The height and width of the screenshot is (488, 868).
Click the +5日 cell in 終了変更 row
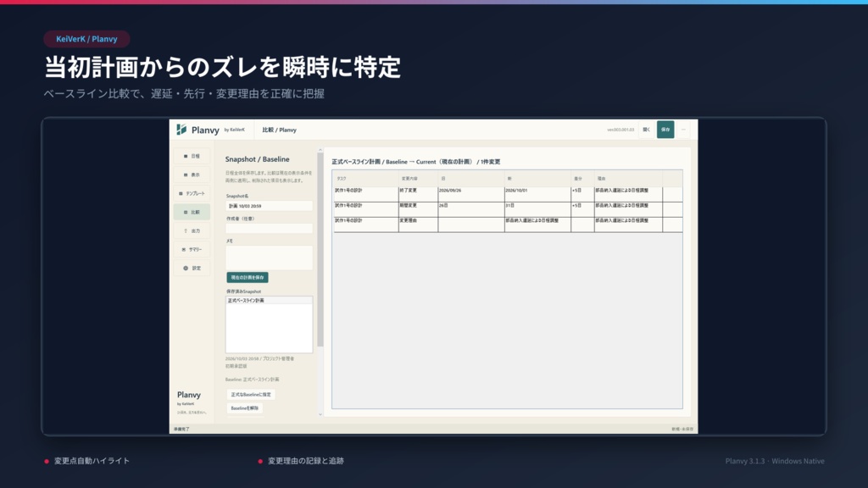582,194
